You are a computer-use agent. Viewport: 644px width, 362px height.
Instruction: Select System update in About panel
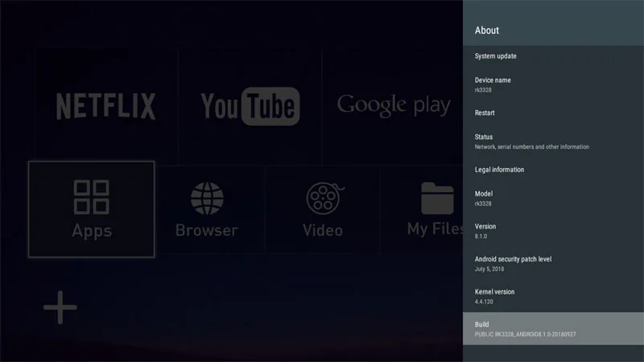pyautogui.click(x=553, y=56)
